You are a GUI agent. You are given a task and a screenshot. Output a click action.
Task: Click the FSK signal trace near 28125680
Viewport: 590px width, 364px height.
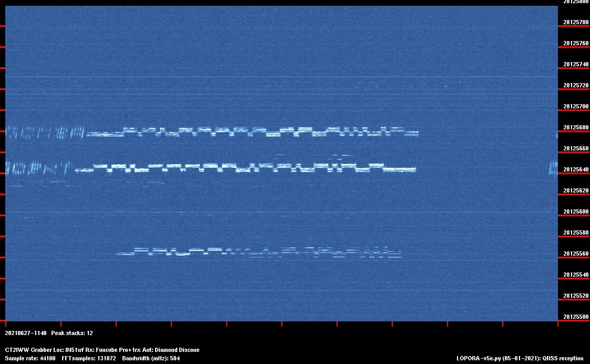pos(252,132)
